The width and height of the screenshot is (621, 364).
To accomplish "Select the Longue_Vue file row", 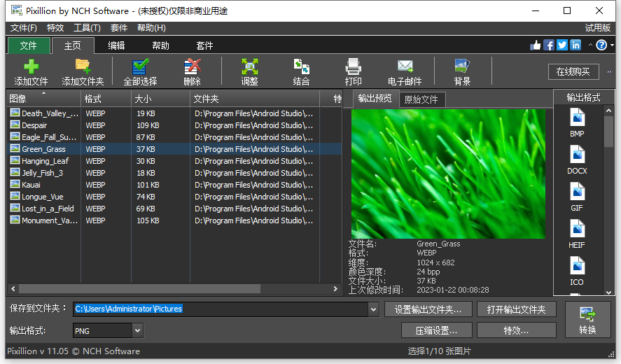I will click(174, 197).
